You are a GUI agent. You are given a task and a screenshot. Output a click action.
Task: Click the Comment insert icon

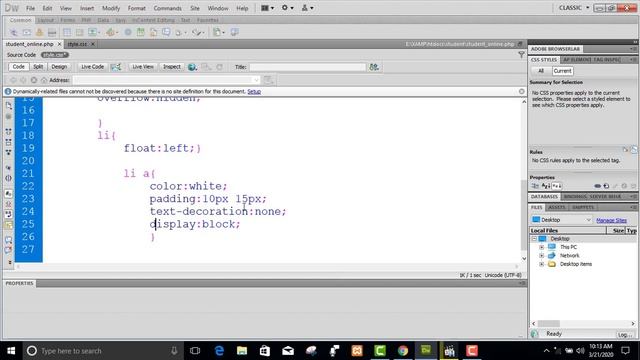tap(166, 32)
